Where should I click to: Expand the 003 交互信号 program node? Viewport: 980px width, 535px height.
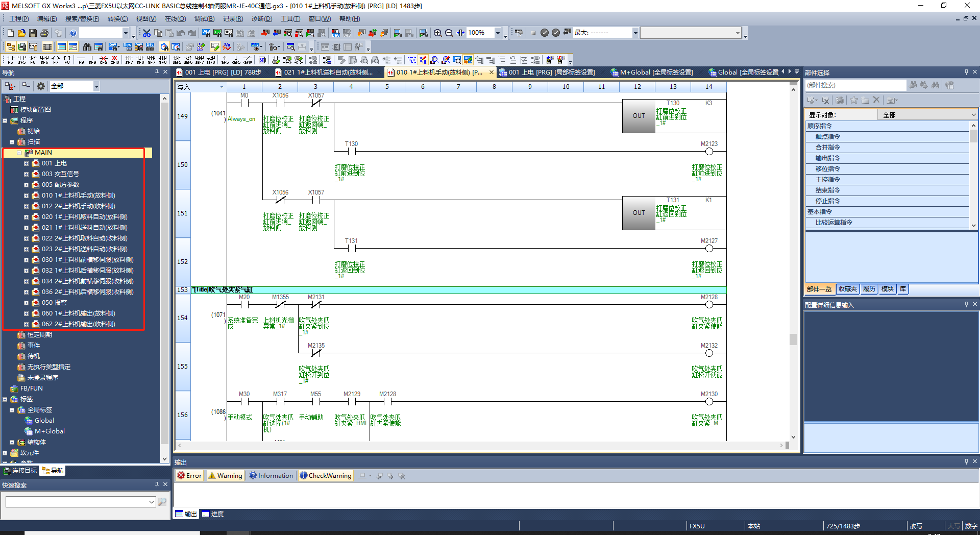(26, 174)
